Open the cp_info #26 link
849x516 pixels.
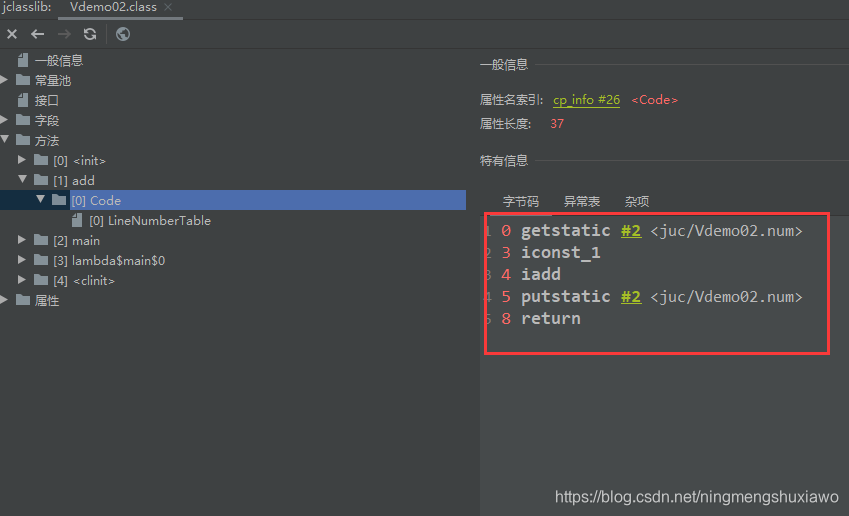click(586, 100)
